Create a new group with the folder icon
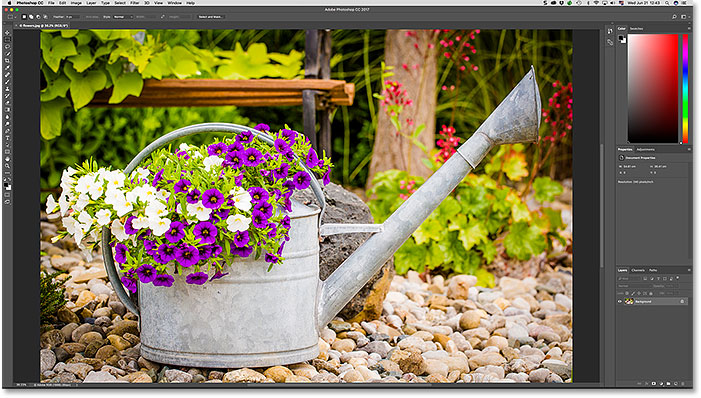This screenshot has width=701, height=398. click(x=668, y=383)
